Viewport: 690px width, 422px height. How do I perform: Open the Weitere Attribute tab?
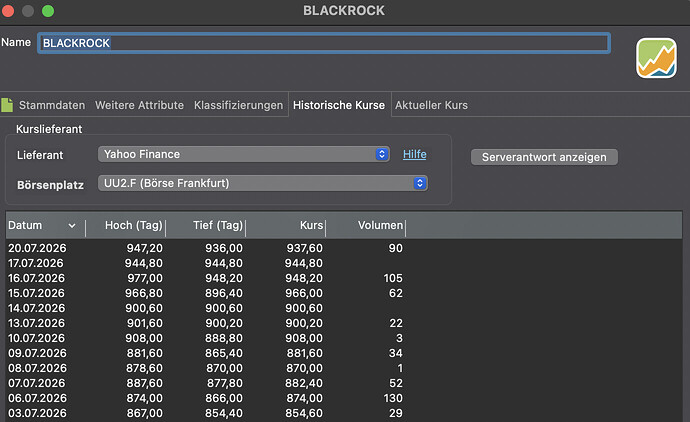point(139,105)
